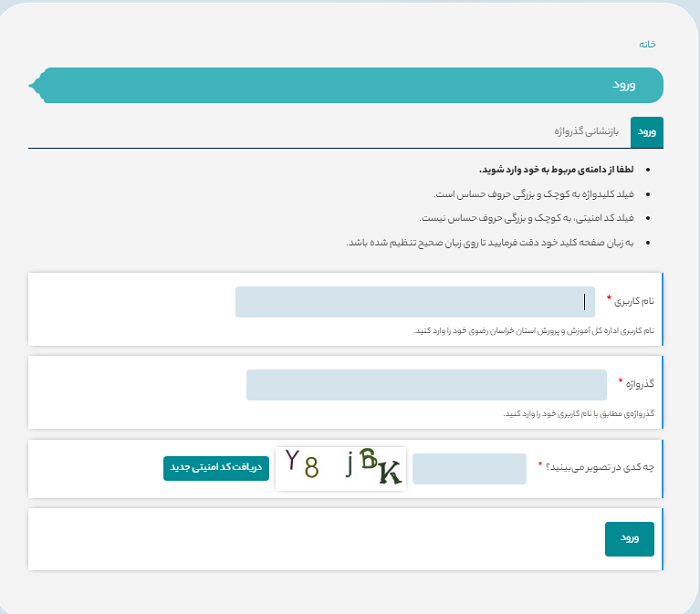Click the لطفا از دامنه‌ی مربوط bold notice
Screen dimensions: 700x614
coord(556,170)
